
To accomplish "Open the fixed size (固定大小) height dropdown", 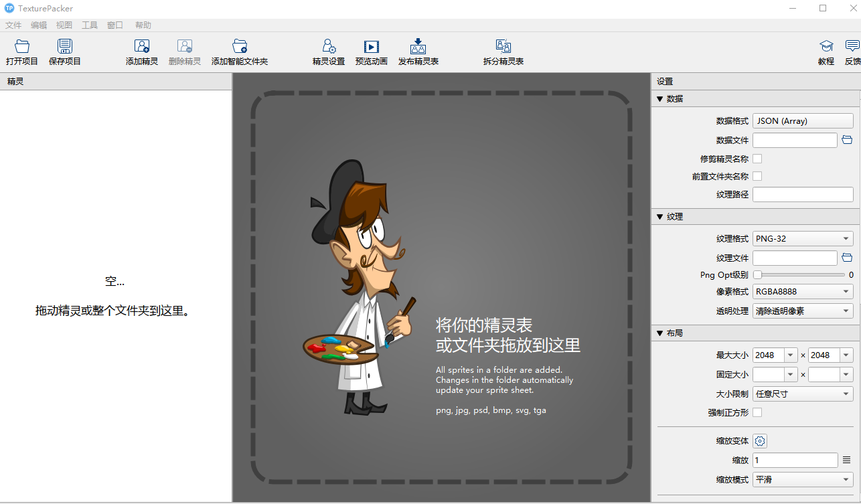I will point(846,375).
